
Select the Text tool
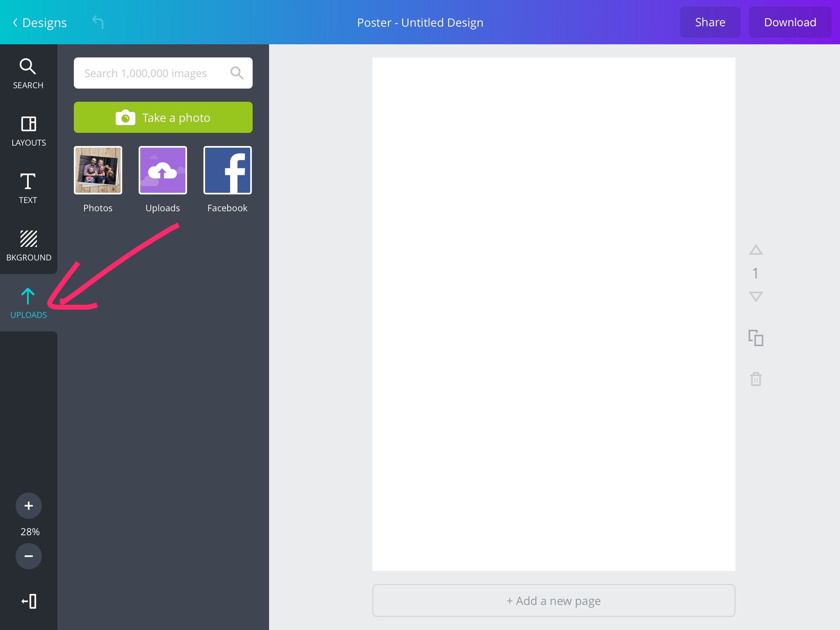click(28, 188)
